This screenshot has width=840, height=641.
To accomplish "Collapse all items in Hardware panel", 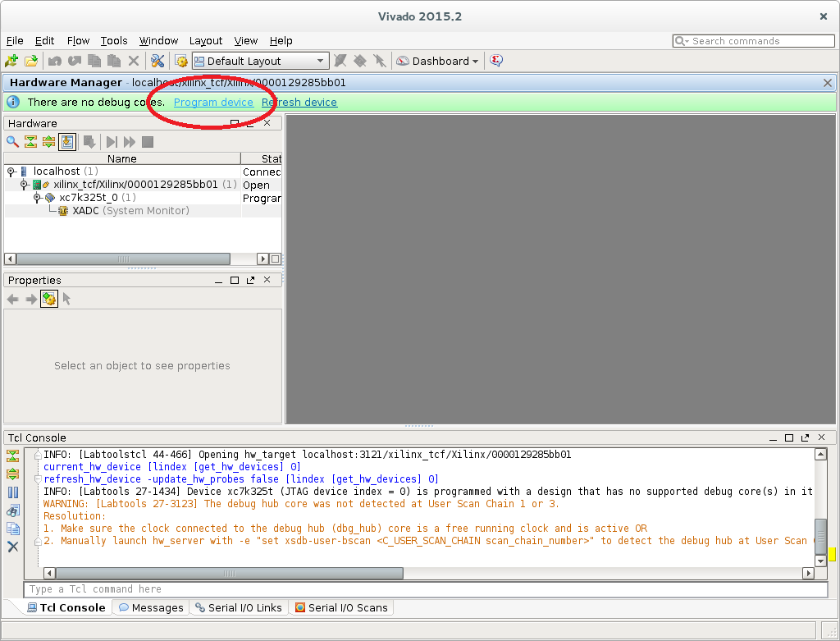I will pyautogui.click(x=30, y=141).
